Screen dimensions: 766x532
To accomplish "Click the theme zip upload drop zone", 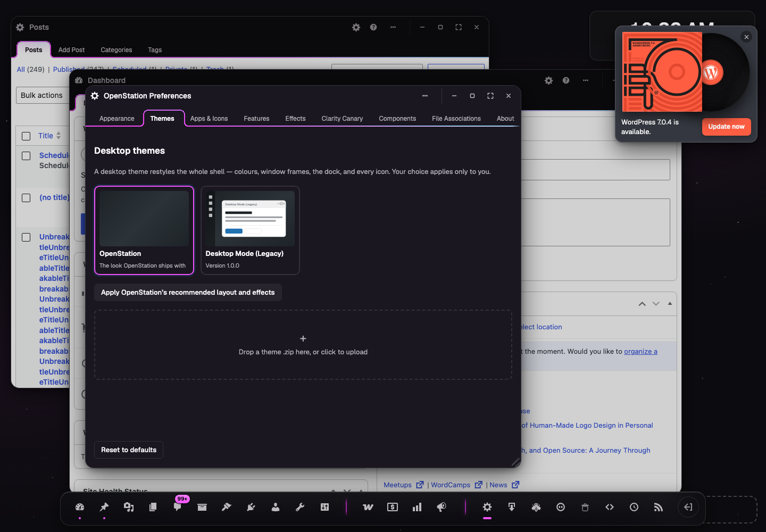I will coord(303,345).
